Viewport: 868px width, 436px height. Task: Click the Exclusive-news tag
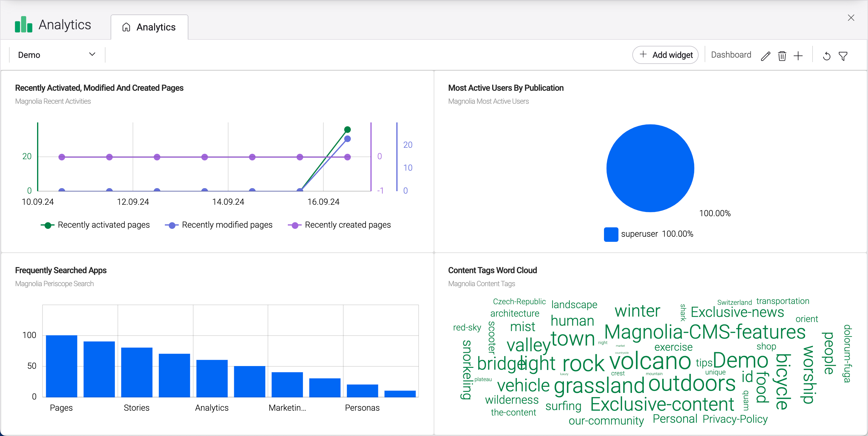pyautogui.click(x=737, y=312)
